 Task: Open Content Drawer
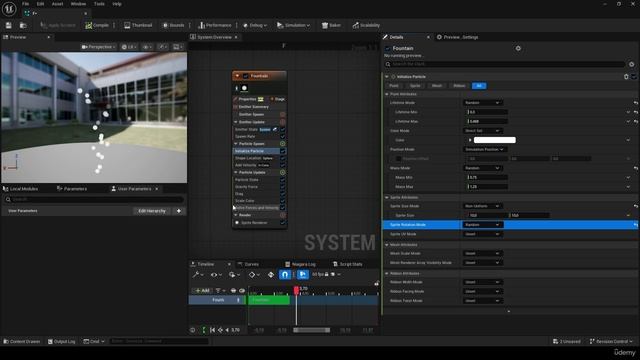[22, 341]
